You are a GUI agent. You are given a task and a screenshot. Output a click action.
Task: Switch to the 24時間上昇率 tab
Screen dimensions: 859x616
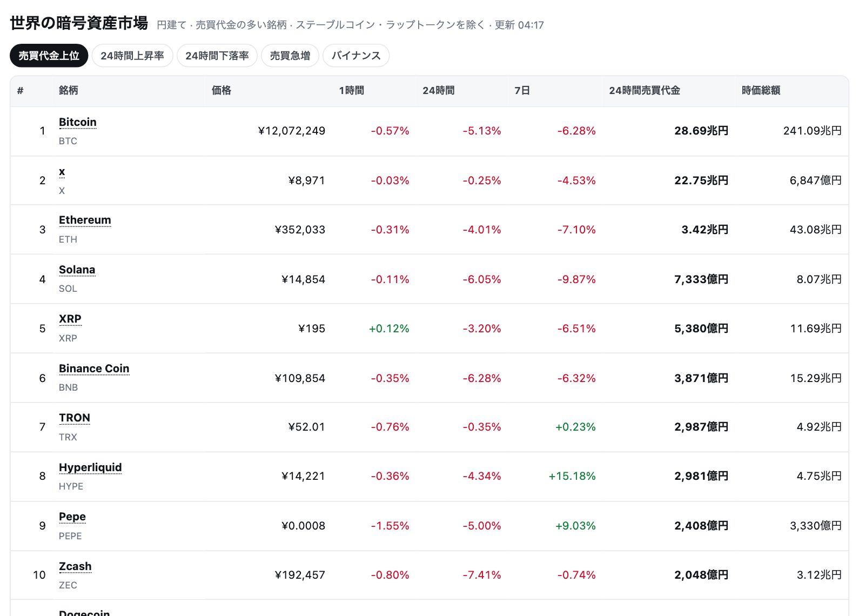coord(132,56)
